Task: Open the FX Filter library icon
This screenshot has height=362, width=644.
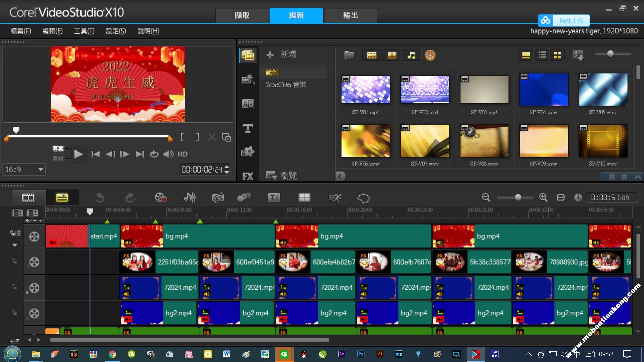Action: coord(248,176)
